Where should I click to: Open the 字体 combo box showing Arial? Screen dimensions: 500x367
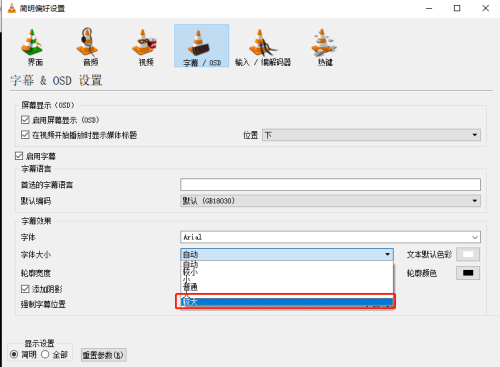coord(330,237)
